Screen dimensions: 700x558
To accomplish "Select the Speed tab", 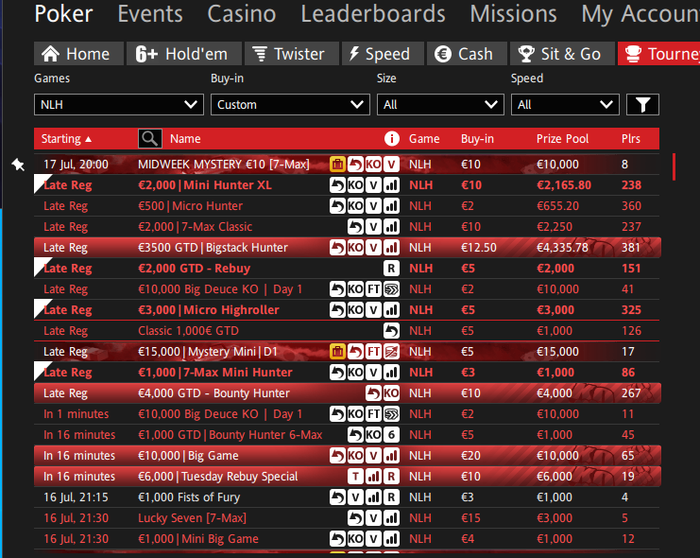I will pyautogui.click(x=383, y=54).
